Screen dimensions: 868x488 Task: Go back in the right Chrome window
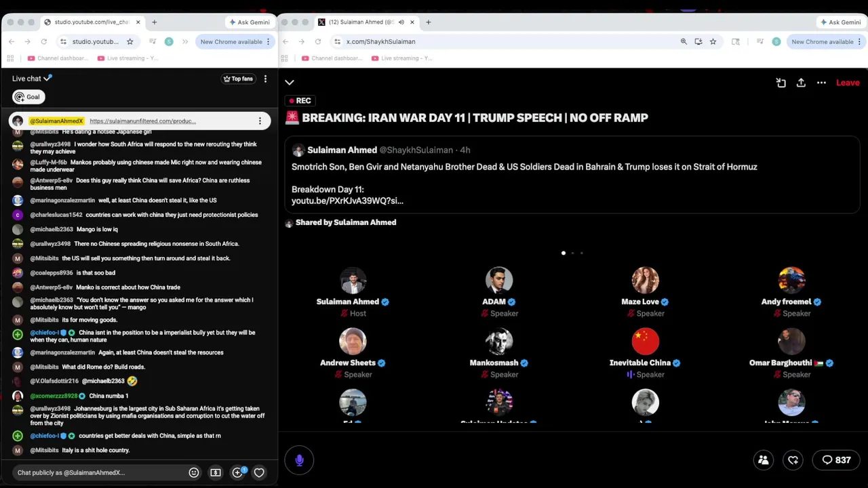pyautogui.click(x=285, y=42)
